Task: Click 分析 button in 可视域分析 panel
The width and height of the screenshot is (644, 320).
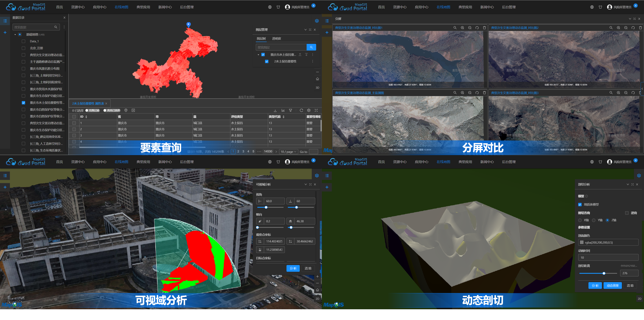Action: click(x=293, y=268)
